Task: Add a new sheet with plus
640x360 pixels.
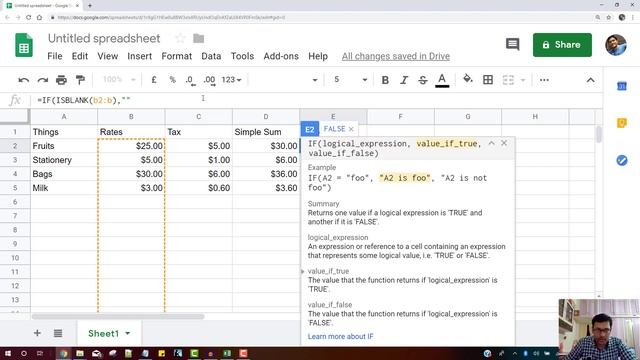Action: click(37, 333)
